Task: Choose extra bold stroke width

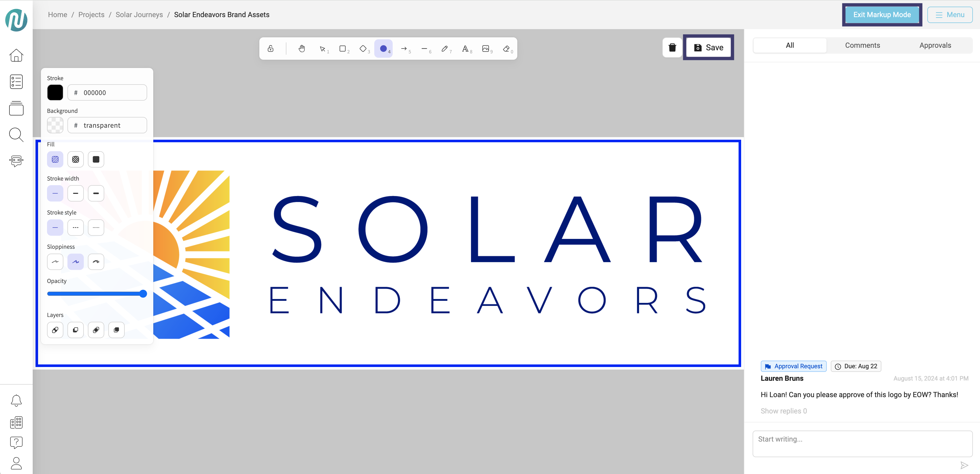Action: [x=96, y=193]
